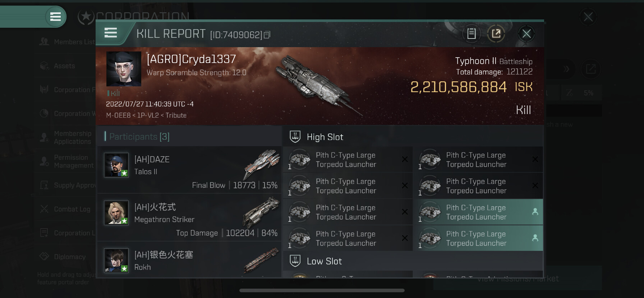Open the kill report hamburger menu
The width and height of the screenshot is (644, 298).
111,33
